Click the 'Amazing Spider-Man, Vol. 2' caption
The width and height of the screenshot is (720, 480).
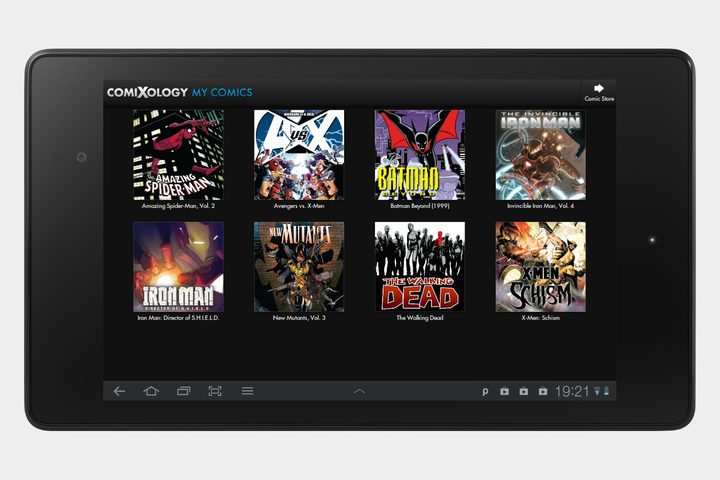tap(178, 206)
